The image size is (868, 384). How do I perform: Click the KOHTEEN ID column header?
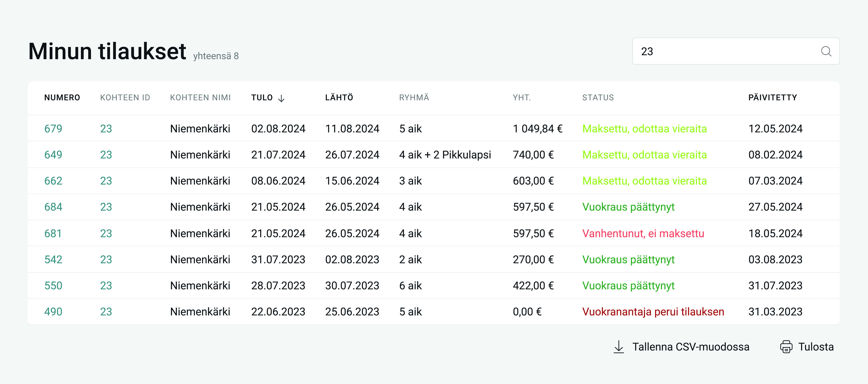pyautogui.click(x=125, y=98)
